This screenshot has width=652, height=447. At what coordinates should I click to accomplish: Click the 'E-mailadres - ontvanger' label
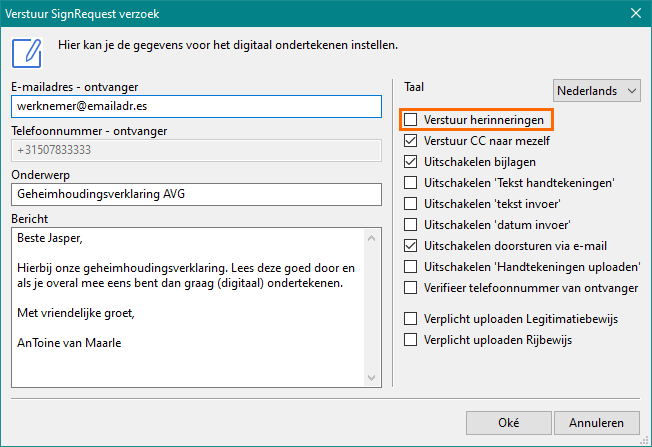[x=75, y=87]
